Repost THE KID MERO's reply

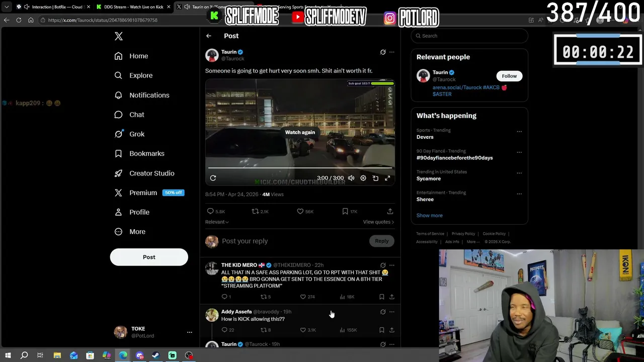pos(263,297)
